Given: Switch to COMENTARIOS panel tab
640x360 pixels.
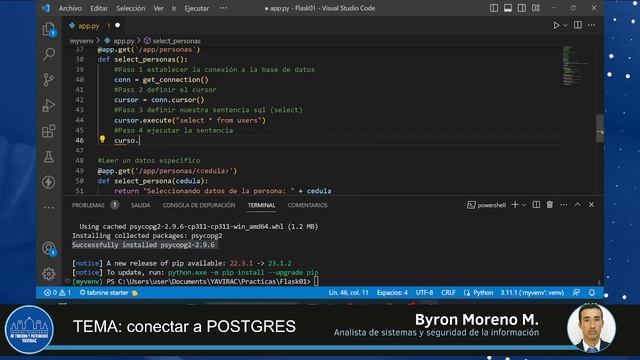Looking at the screenshot, I should [308, 205].
